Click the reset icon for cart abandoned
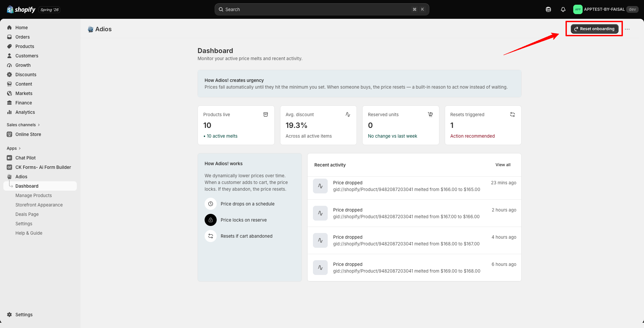The width and height of the screenshot is (644, 328). [211, 236]
